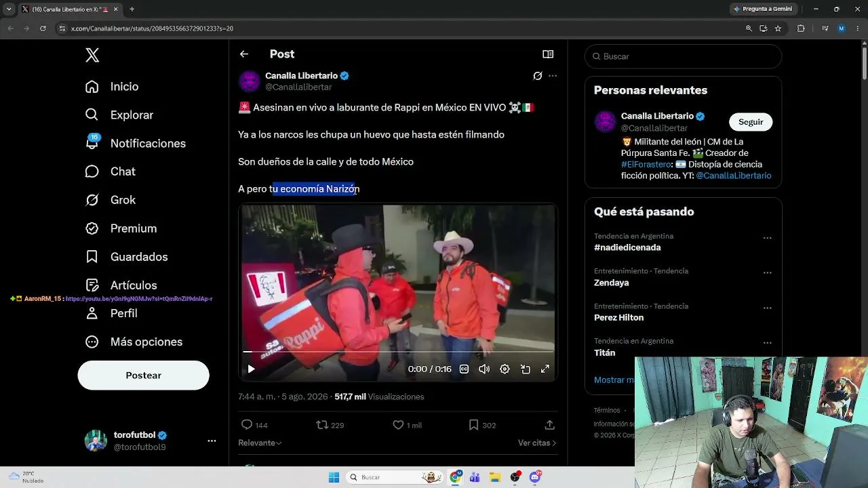This screenshot has height=488, width=868.
Task: Open more options for #nadiedicenada trend
Action: coord(767,238)
